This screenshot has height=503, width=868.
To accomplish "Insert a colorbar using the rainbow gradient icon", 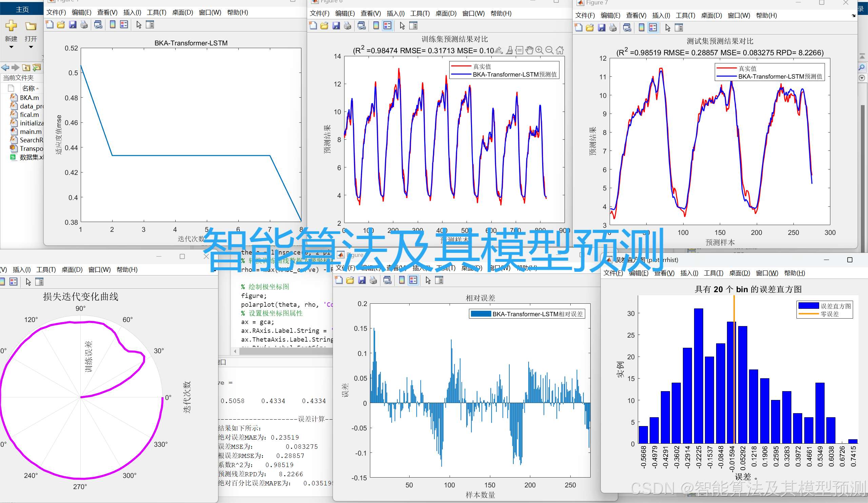I will click(x=375, y=25).
